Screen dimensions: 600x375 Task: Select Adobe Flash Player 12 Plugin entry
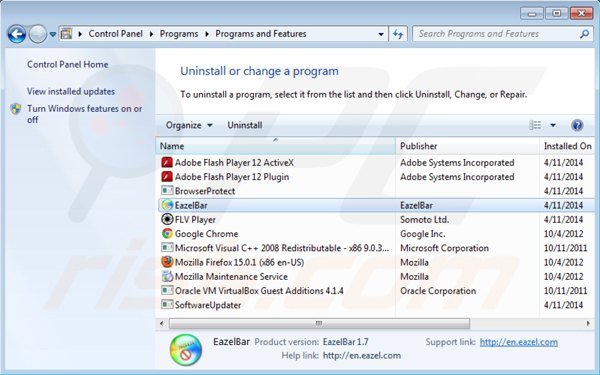click(232, 177)
